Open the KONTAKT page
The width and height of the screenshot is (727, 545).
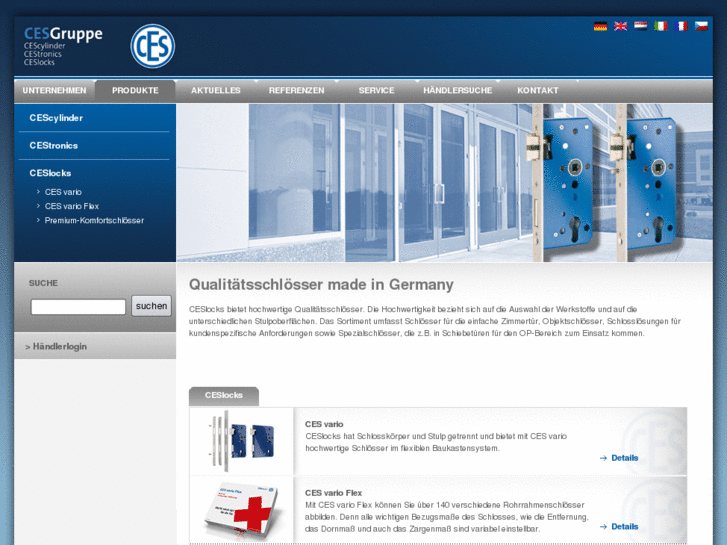(538, 91)
